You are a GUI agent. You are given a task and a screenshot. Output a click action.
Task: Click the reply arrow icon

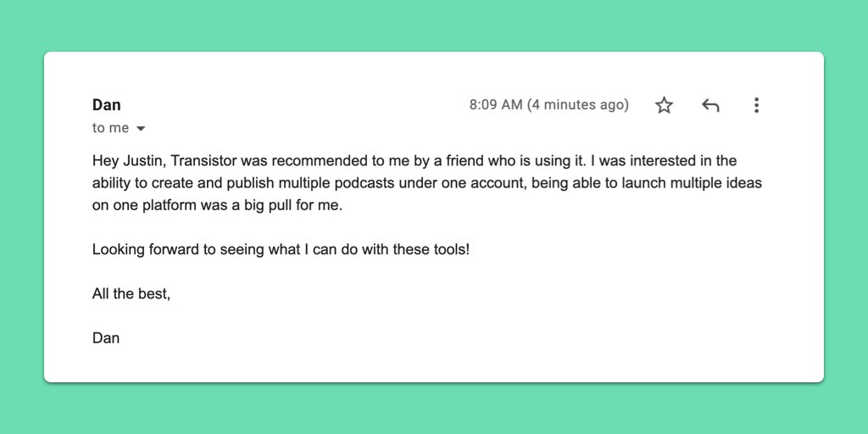[x=710, y=105]
